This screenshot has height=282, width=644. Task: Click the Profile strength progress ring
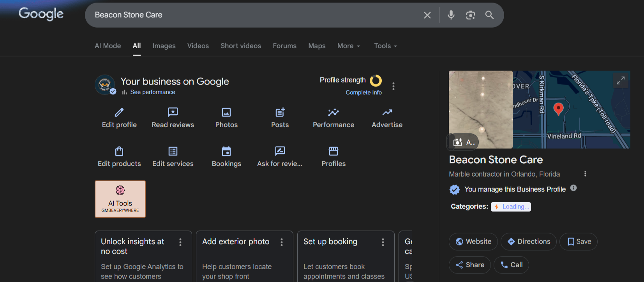click(x=376, y=81)
